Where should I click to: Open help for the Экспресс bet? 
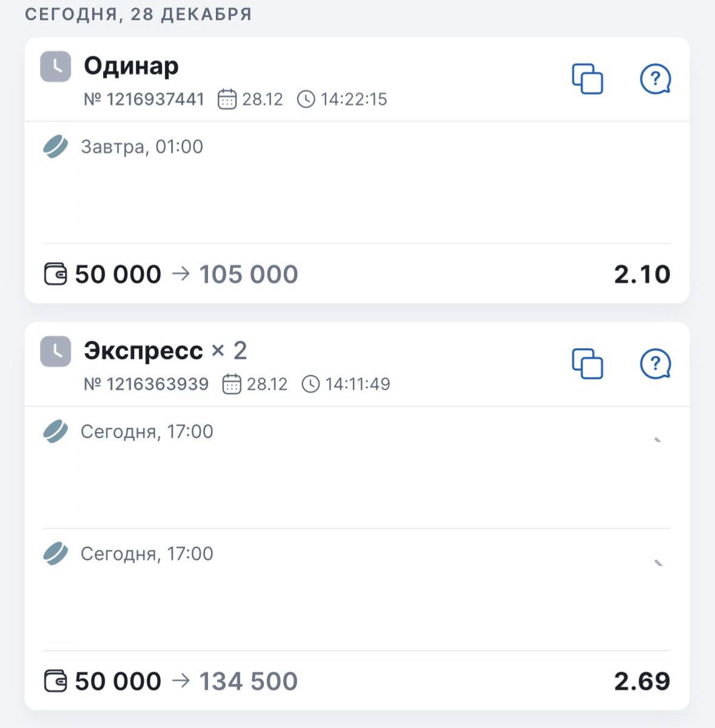pos(655,364)
